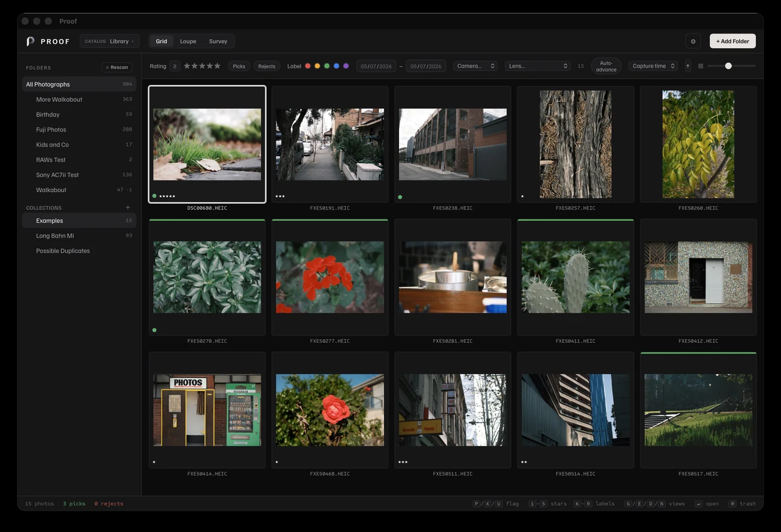781x532 pixels.
Task: Click the Rescan folders button
Action: [117, 68]
